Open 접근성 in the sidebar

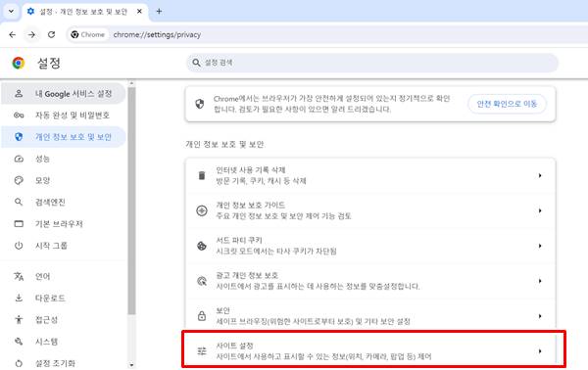coord(64,320)
